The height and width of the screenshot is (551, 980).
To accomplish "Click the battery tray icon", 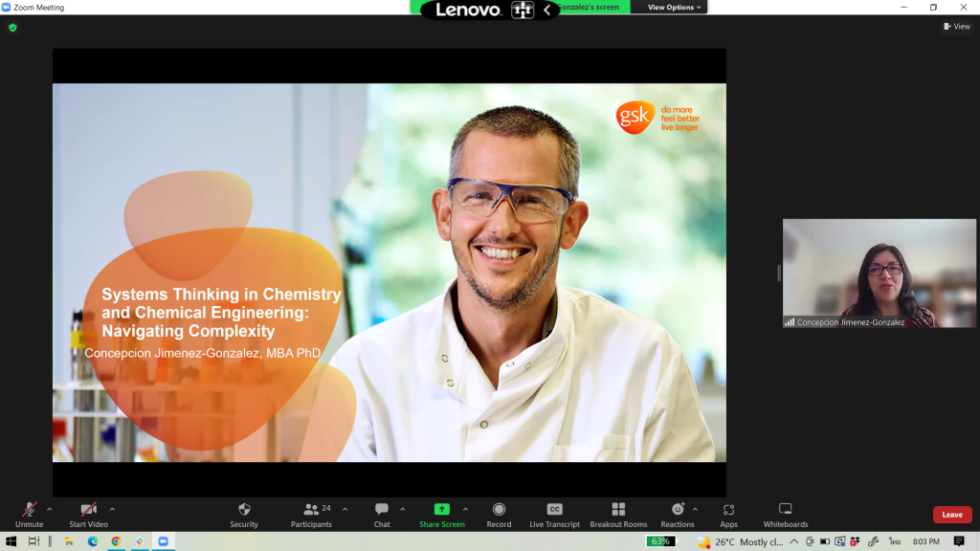I will [825, 541].
